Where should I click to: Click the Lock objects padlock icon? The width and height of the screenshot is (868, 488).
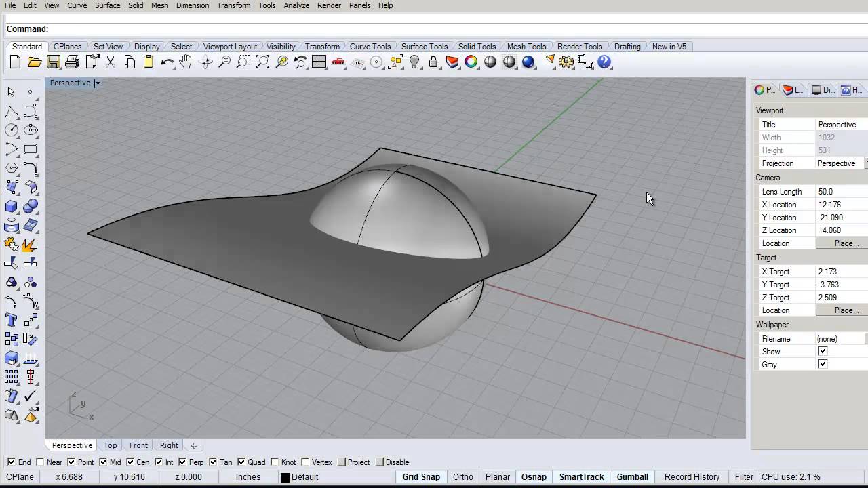(x=433, y=62)
